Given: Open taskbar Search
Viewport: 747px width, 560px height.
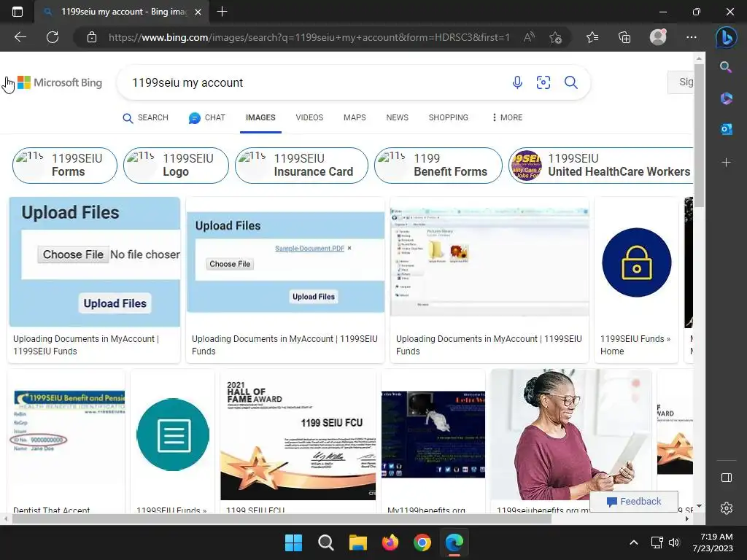Looking at the screenshot, I should click(326, 542).
